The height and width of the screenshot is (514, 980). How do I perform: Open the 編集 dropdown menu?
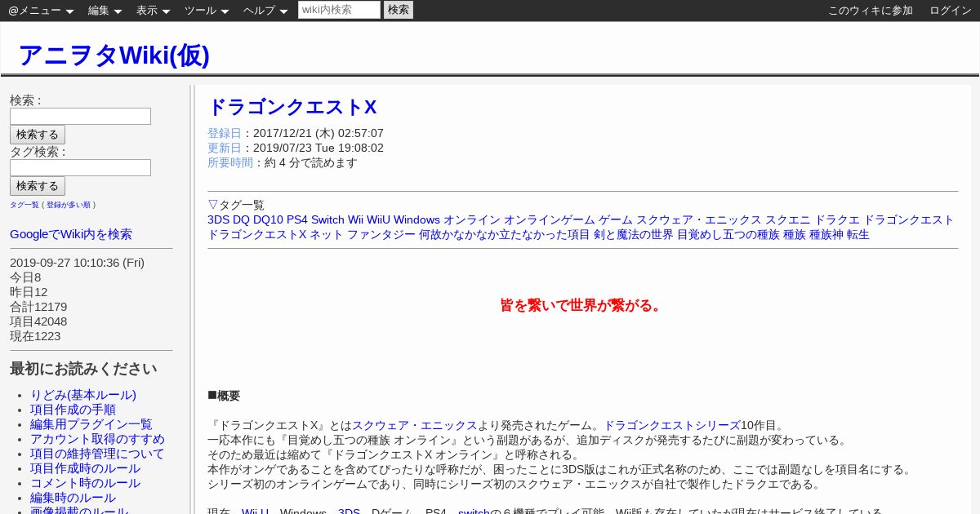pos(105,11)
